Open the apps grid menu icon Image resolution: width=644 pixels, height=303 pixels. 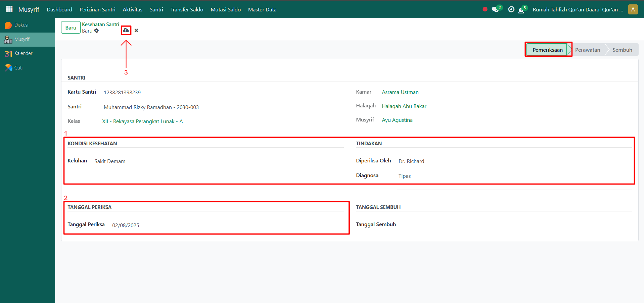[x=9, y=9]
